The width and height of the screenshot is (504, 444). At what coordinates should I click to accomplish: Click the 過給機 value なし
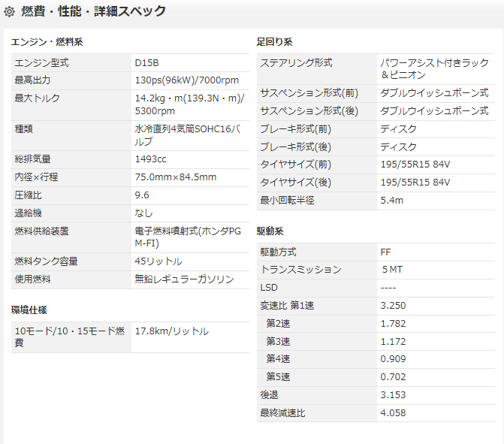(x=143, y=213)
